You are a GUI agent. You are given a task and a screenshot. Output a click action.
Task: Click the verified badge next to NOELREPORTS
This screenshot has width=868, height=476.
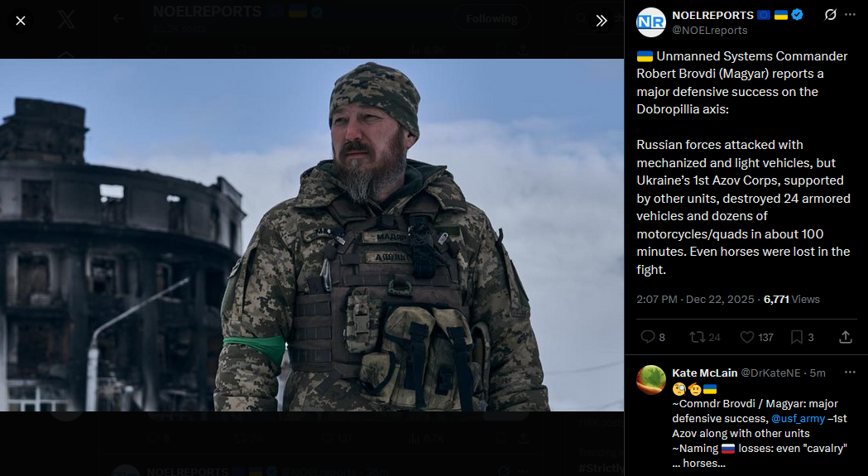(x=797, y=15)
